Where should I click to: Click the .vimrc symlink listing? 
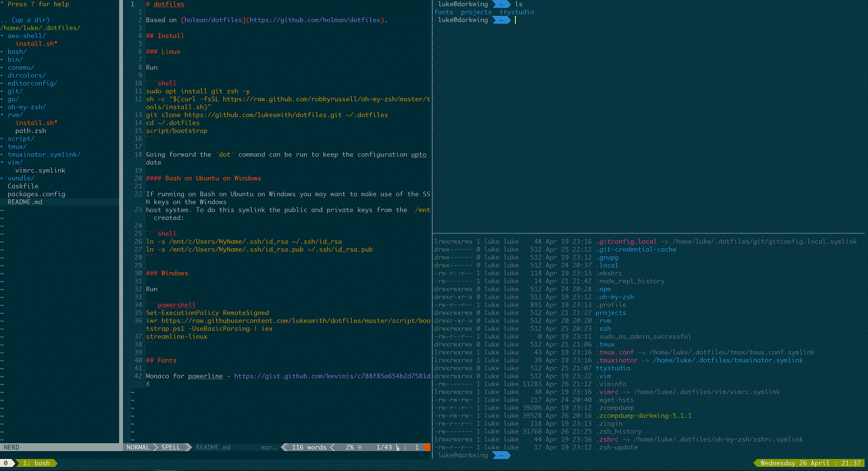coord(607,391)
